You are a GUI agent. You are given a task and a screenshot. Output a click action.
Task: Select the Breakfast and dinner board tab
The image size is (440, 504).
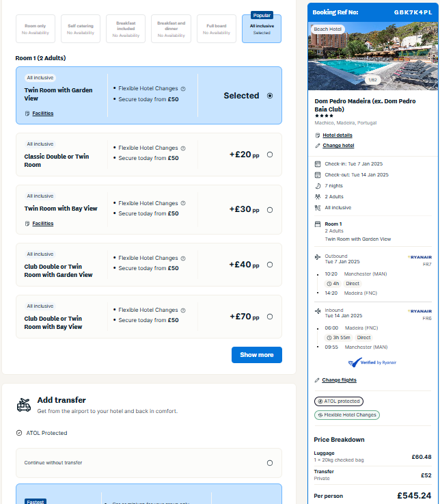click(171, 29)
